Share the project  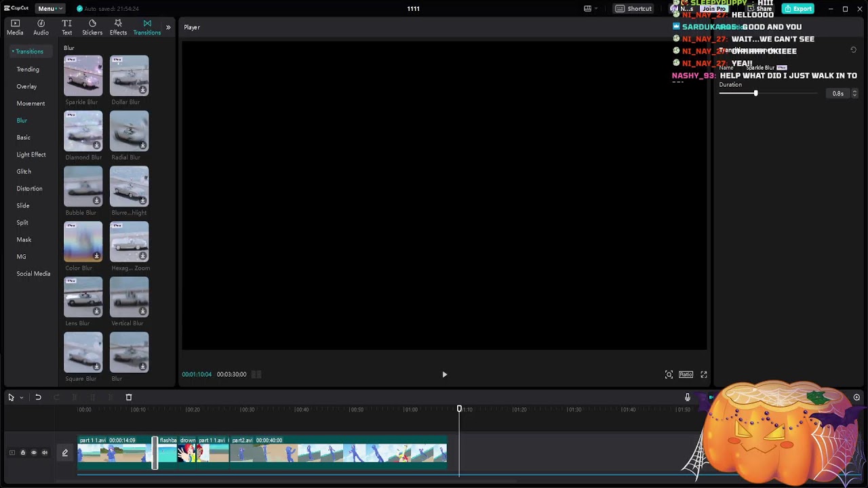coord(759,9)
